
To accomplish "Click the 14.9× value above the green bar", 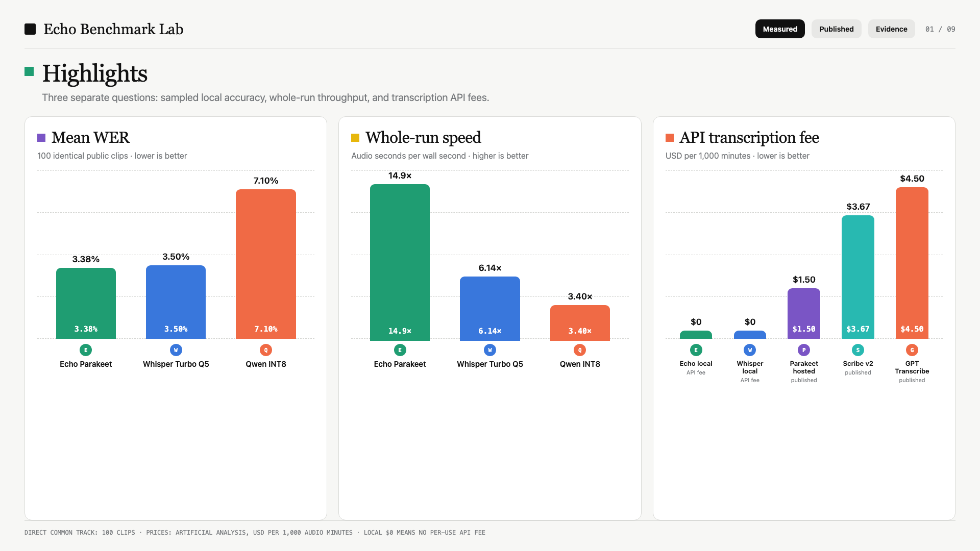I will click(400, 176).
